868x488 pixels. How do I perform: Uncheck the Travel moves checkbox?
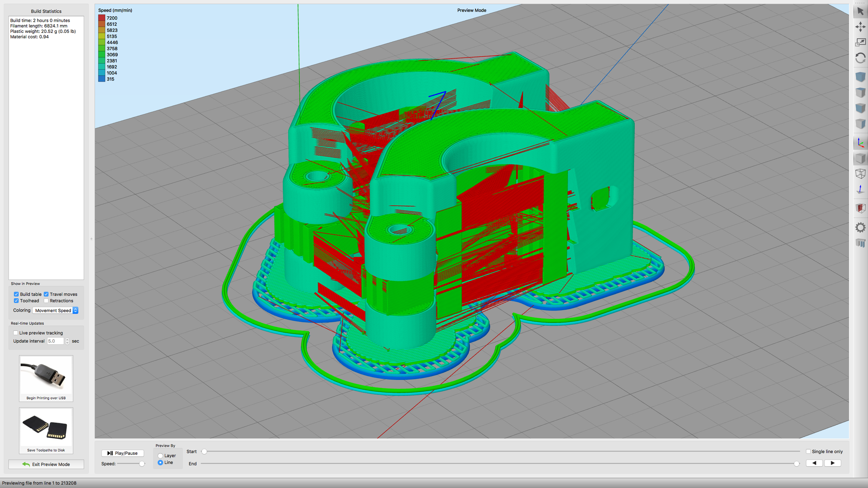(x=46, y=294)
